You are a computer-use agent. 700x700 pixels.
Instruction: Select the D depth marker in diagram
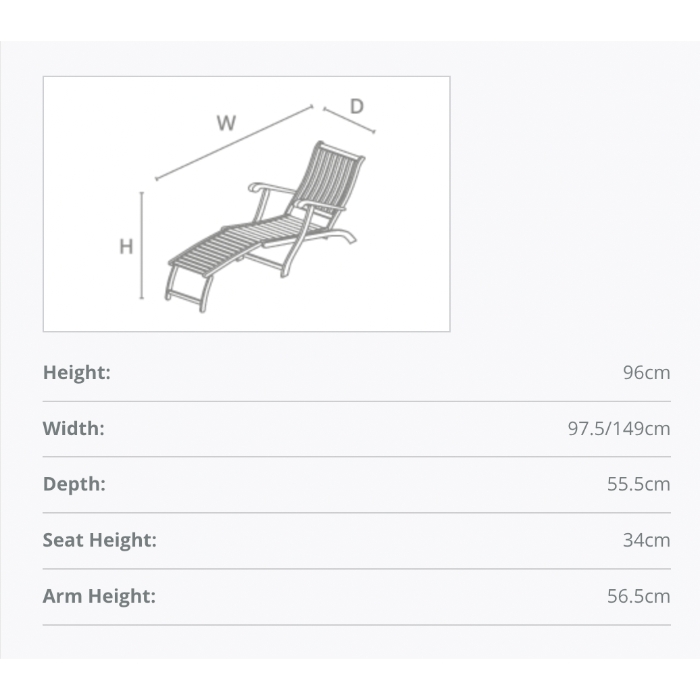pos(357,106)
